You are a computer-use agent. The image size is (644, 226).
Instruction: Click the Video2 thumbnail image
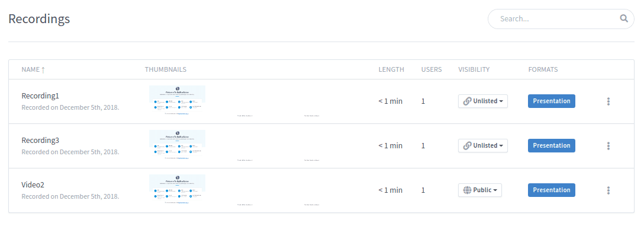(x=178, y=189)
